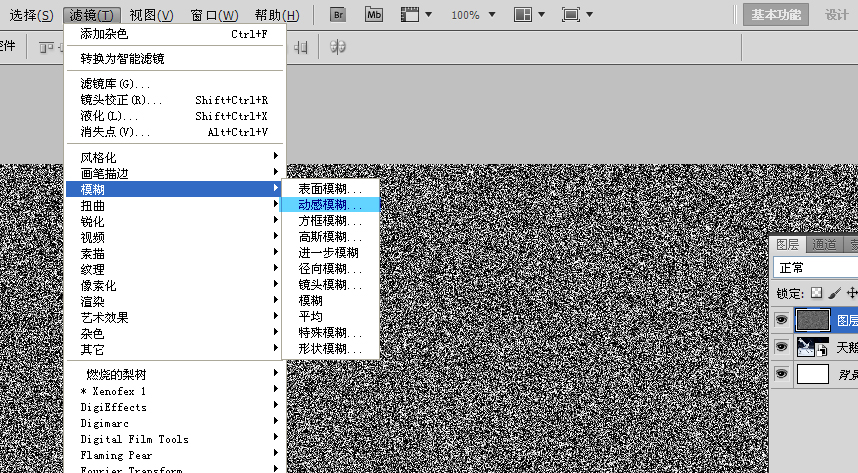This screenshot has height=473, width=858.
Task: Click the align top edges icon
Action: click(x=46, y=48)
